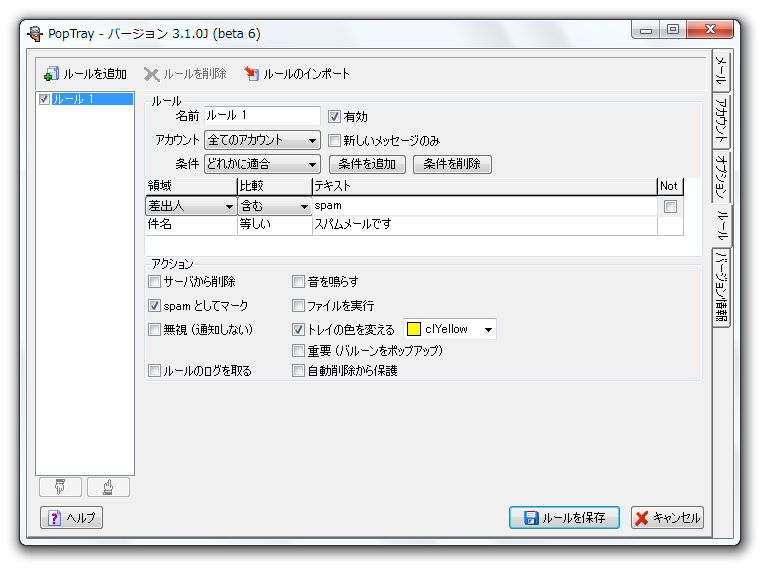The height and width of the screenshot is (569, 762).
Task: Open the 条件 dropdown (どれかに適合)
Action: pos(262,164)
